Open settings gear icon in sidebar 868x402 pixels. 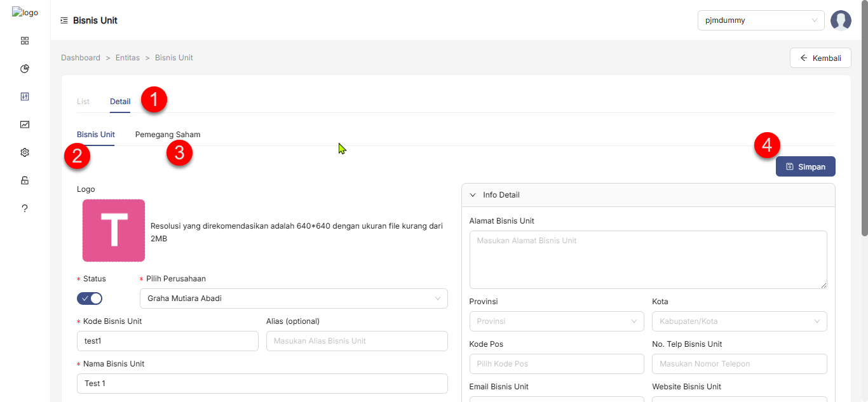coord(25,152)
